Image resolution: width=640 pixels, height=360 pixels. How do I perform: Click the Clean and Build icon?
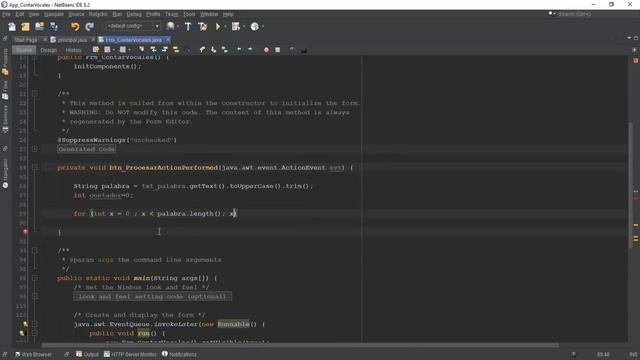pos(202,27)
